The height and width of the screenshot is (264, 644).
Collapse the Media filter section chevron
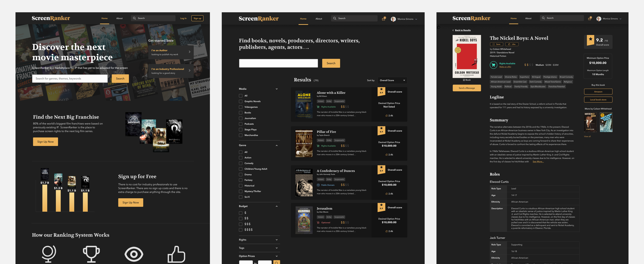(x=277, y=89)
